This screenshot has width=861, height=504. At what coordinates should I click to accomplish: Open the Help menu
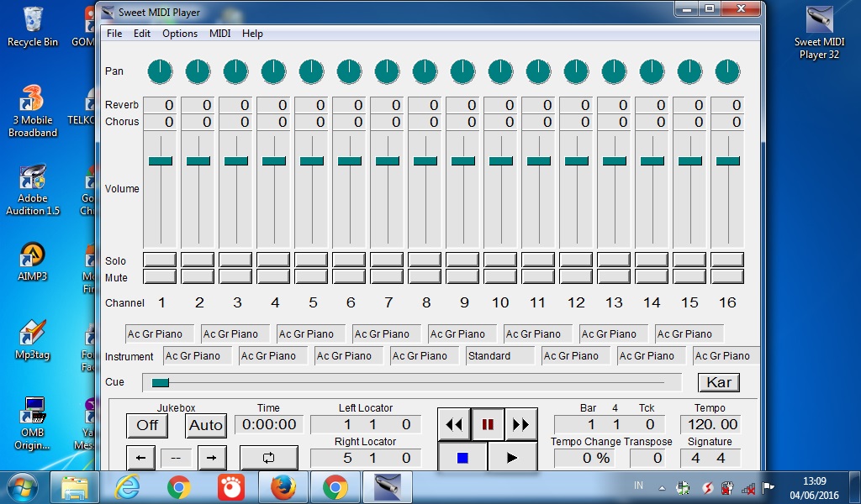(x=252, y=34)
